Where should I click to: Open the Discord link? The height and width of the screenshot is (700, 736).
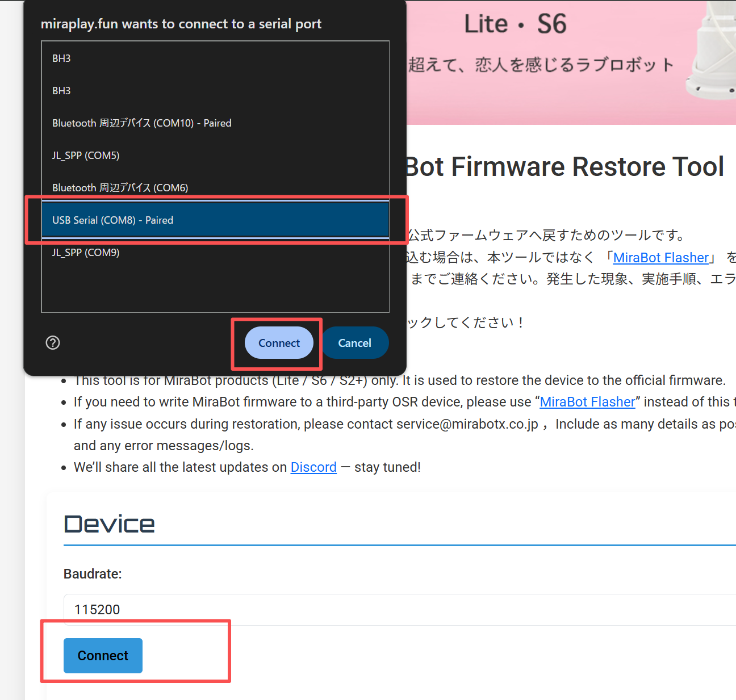coord(313,467)
